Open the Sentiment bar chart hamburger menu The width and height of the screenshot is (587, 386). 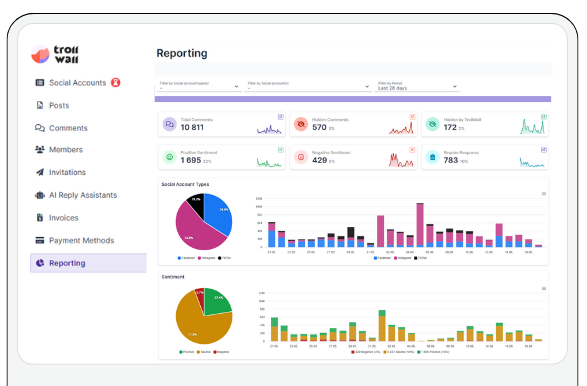pos(544,288)
